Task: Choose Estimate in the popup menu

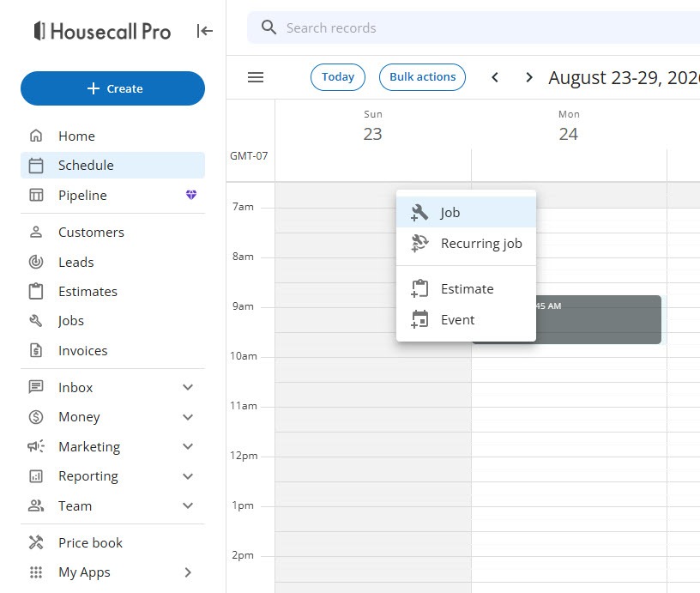Action: click(x=466, y=288)
